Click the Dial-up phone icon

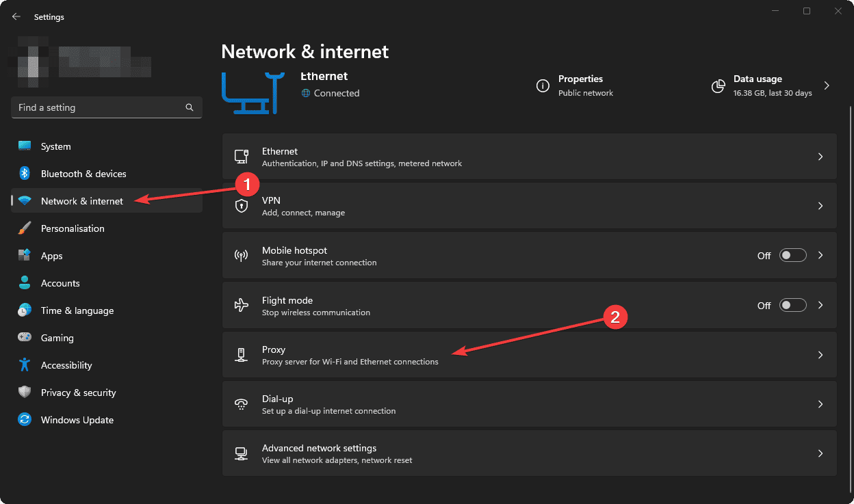click(242, 403)
